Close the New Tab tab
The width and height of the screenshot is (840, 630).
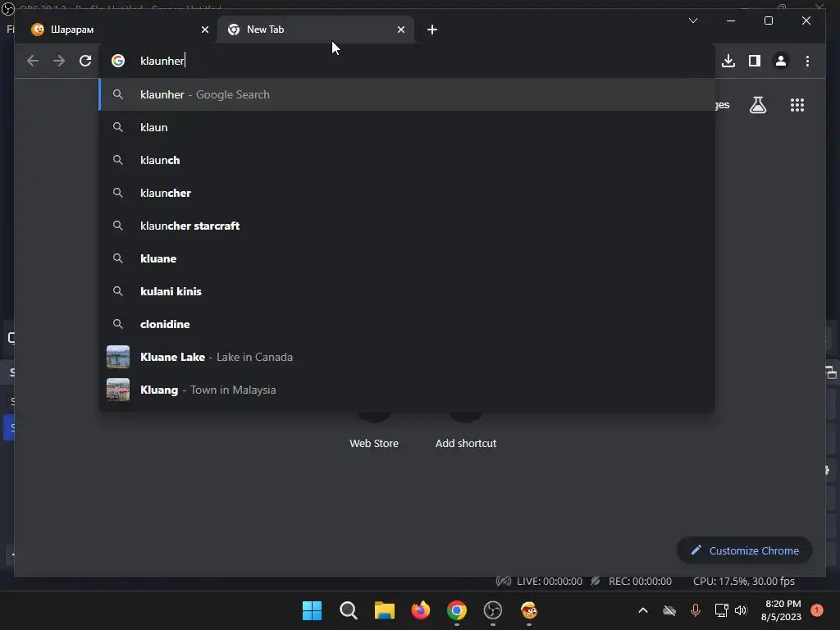[400, 30]
